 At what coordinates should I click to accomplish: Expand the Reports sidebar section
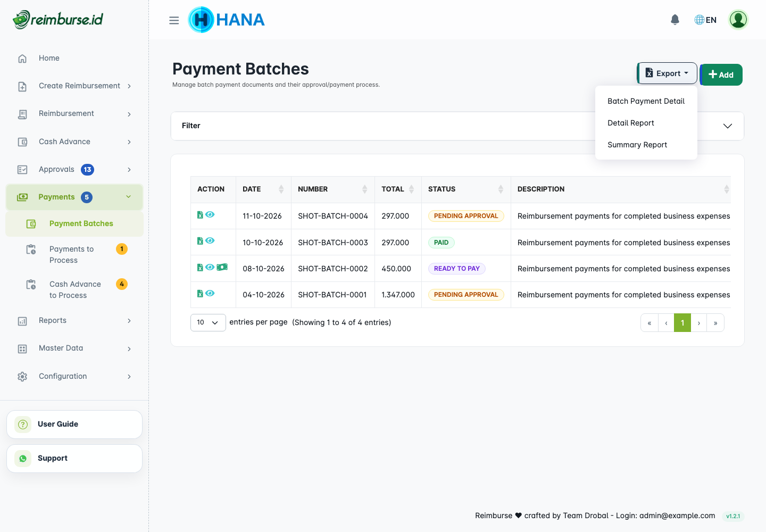pos(74,321)
